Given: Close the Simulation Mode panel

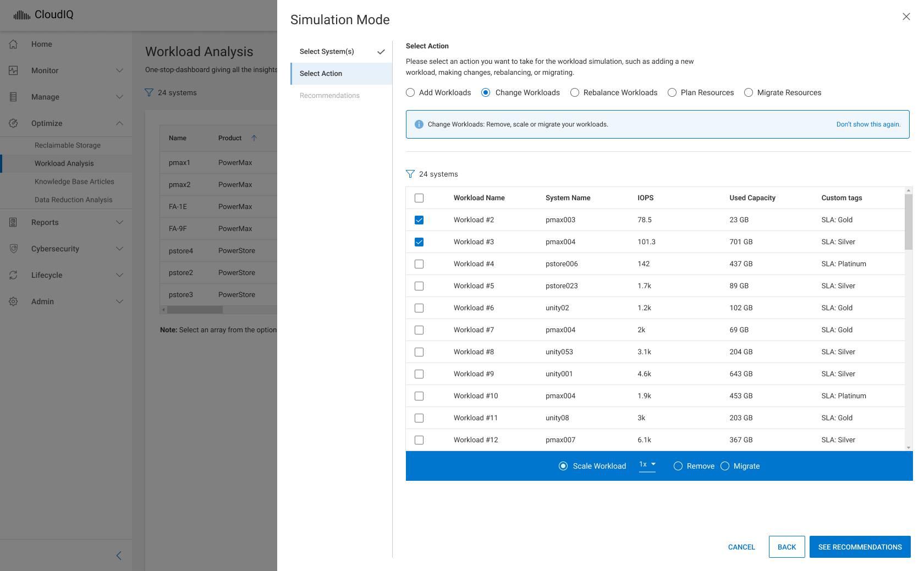Looking at the screenshot, I should (906, 17).
